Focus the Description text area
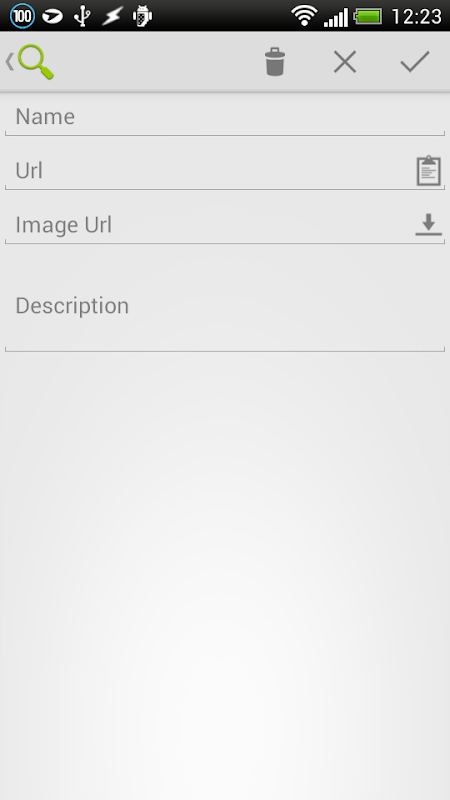This screenshot has width=450, height=800. (x=225, y=306)
